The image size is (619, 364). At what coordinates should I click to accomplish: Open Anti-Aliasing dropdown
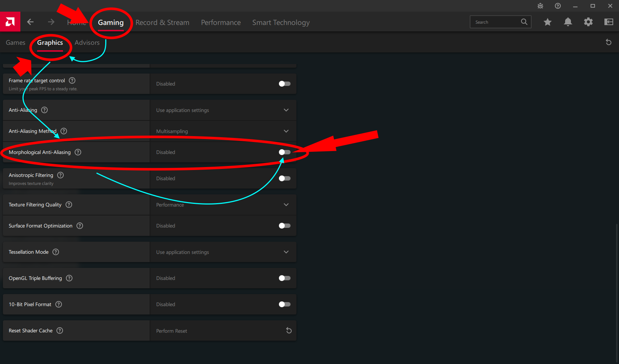[223, 110]
